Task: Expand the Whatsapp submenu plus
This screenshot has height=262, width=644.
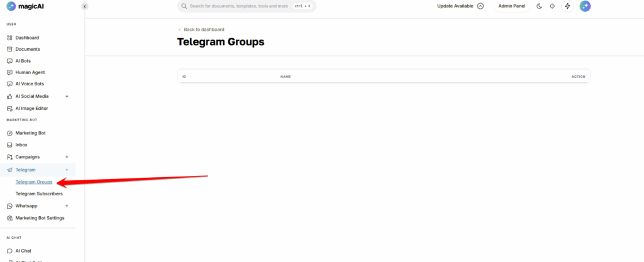Action: pyautogui.click(x=67, y=206)
